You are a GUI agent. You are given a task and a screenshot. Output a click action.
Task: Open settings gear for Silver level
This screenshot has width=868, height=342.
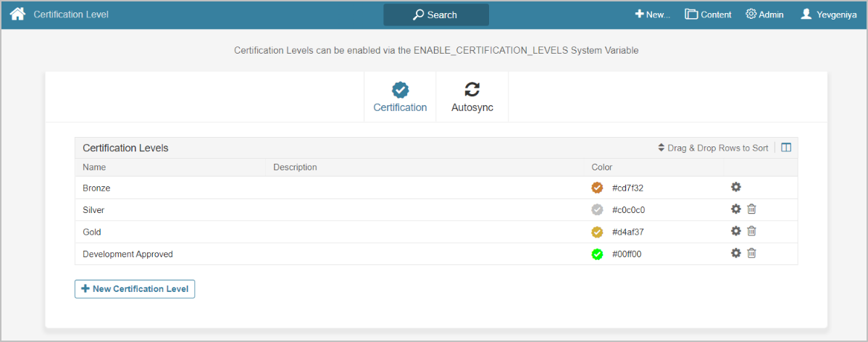[x=735, y=209]
